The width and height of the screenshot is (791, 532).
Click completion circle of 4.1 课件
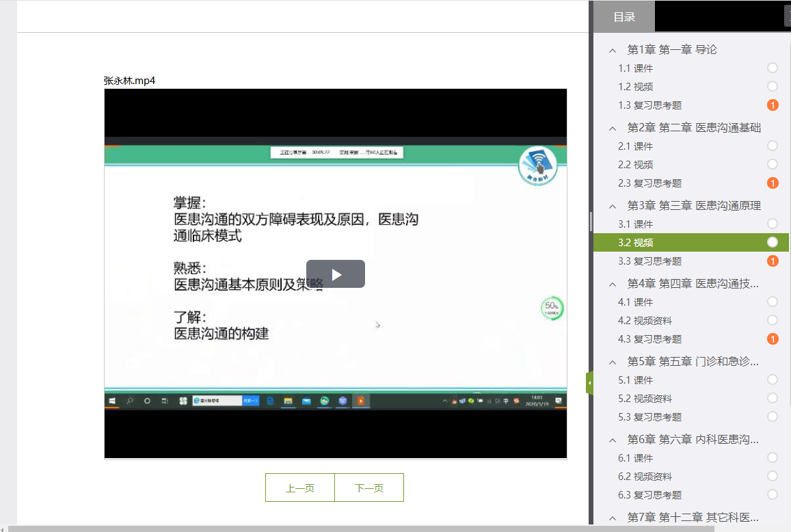click(x=773, y=302)
